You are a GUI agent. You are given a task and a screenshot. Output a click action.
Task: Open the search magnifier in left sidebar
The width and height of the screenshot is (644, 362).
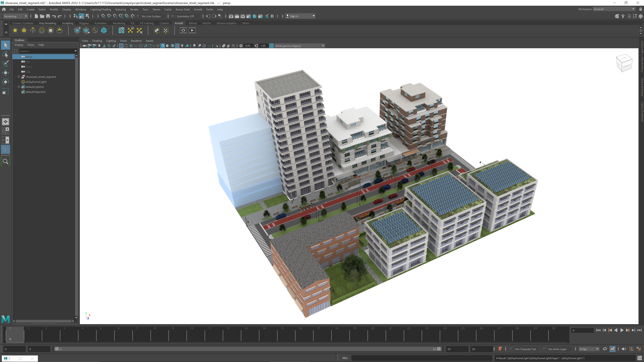(6, 162)
